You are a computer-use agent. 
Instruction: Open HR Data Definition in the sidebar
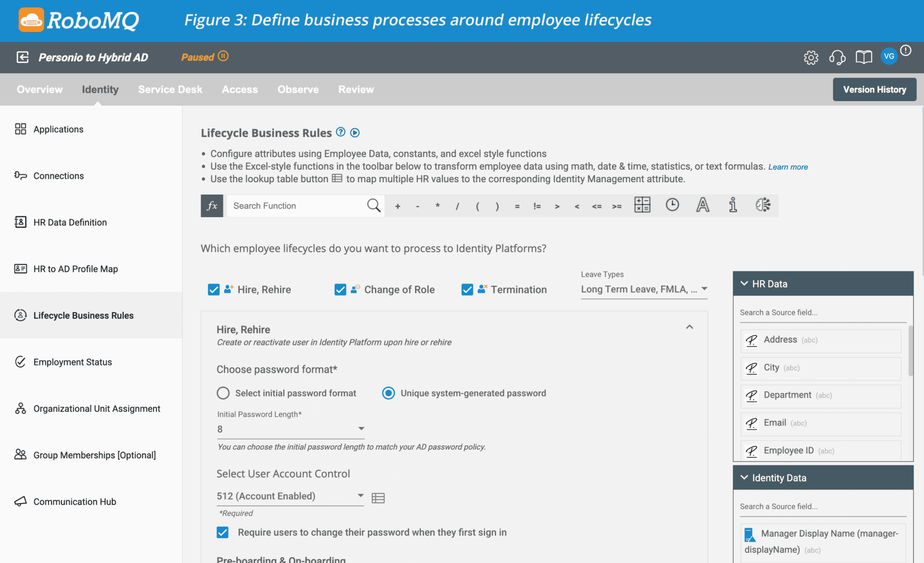coord(70,222)
